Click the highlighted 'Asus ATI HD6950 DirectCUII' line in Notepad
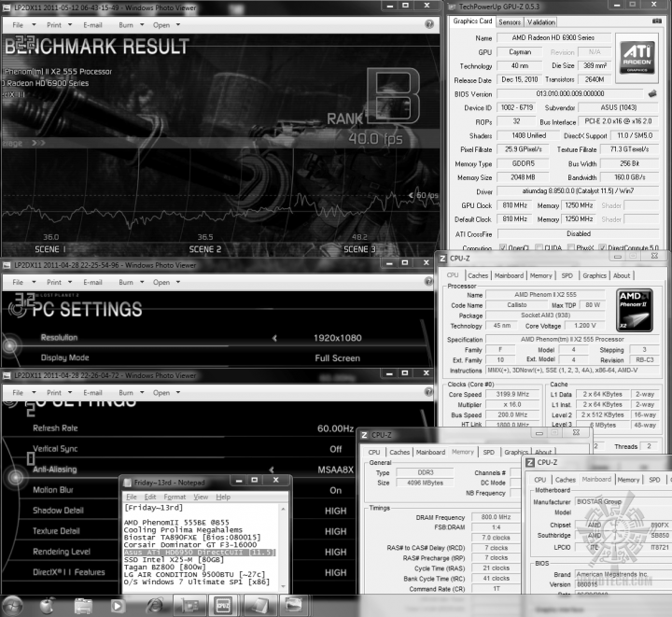 pos(200,553)
